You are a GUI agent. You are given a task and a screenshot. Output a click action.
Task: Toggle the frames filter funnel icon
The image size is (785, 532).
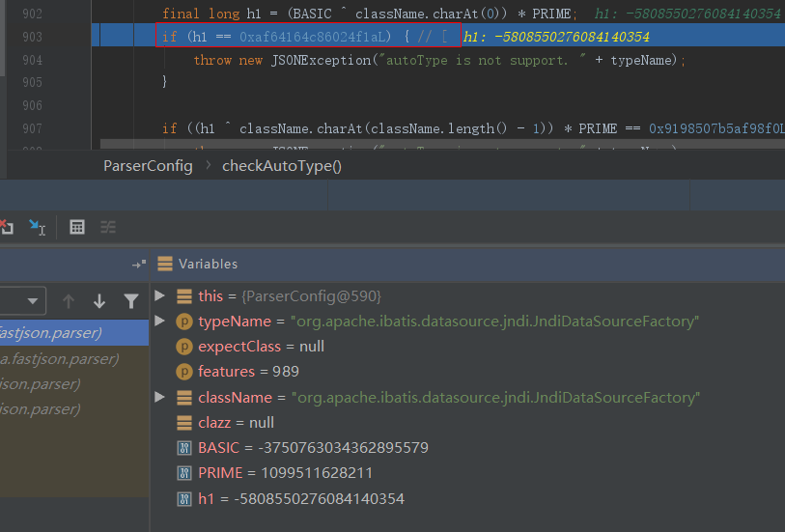point(131,301)
